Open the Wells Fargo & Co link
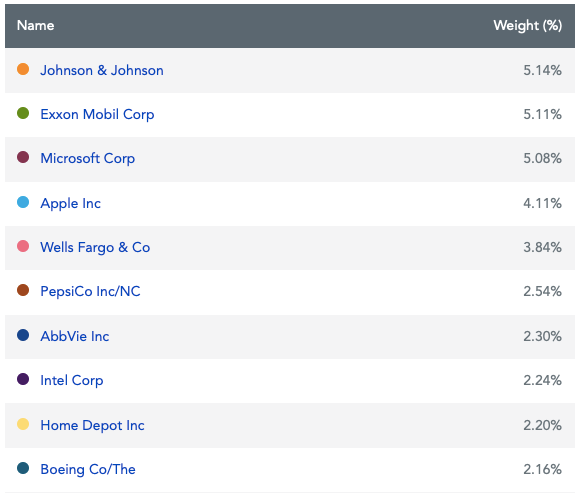 95,248
